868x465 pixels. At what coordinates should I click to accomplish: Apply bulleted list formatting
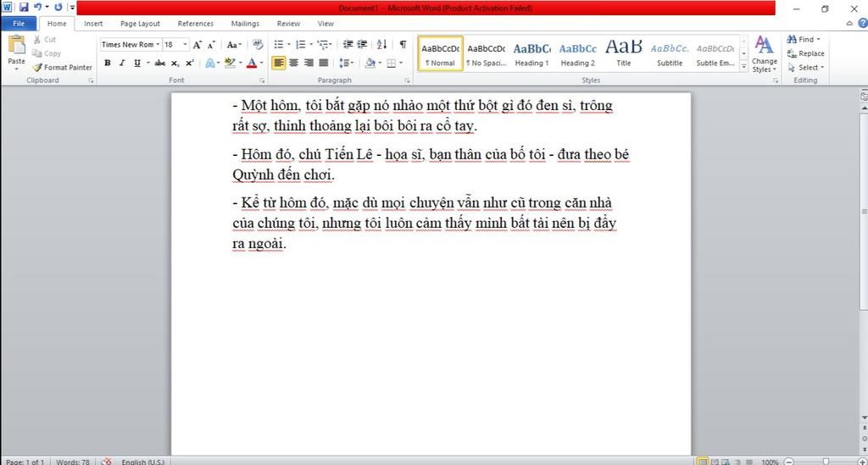tap(278, 45)
